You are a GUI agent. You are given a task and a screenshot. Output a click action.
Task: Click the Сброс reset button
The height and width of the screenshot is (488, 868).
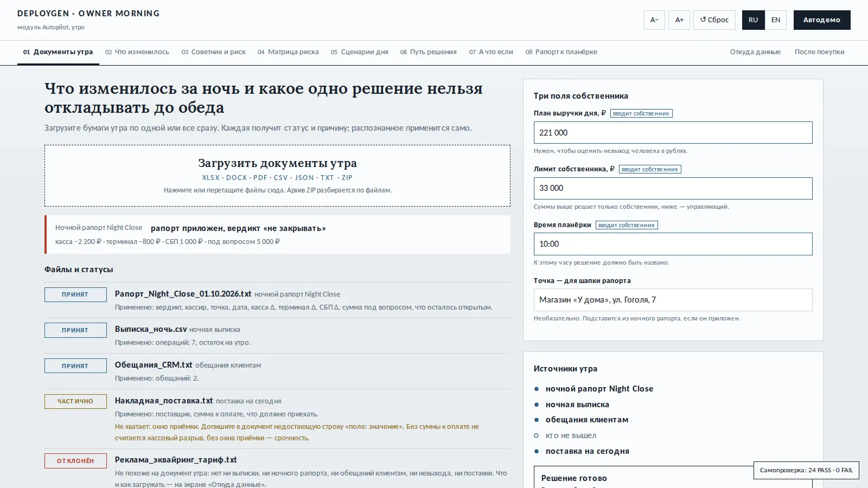[x=714, y=20]
